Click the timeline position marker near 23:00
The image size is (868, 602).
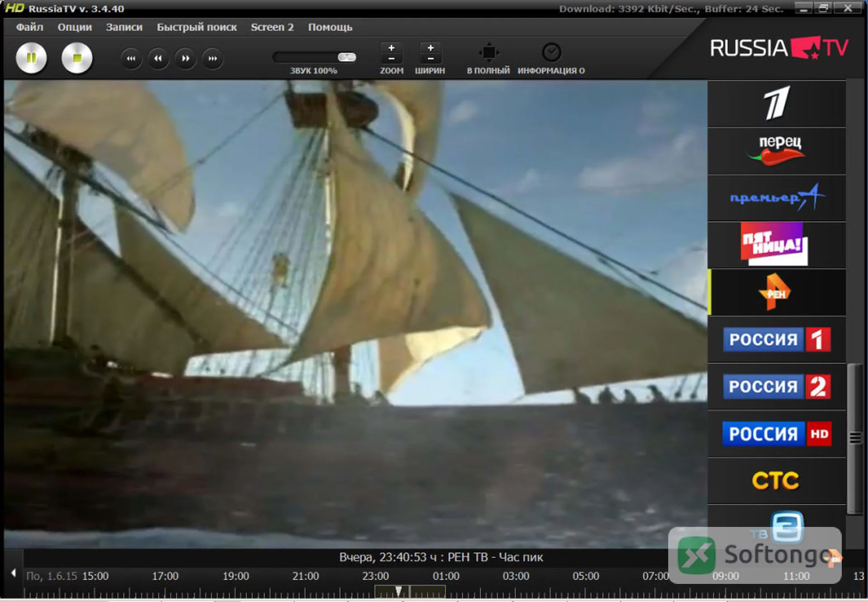pos(398,591)
